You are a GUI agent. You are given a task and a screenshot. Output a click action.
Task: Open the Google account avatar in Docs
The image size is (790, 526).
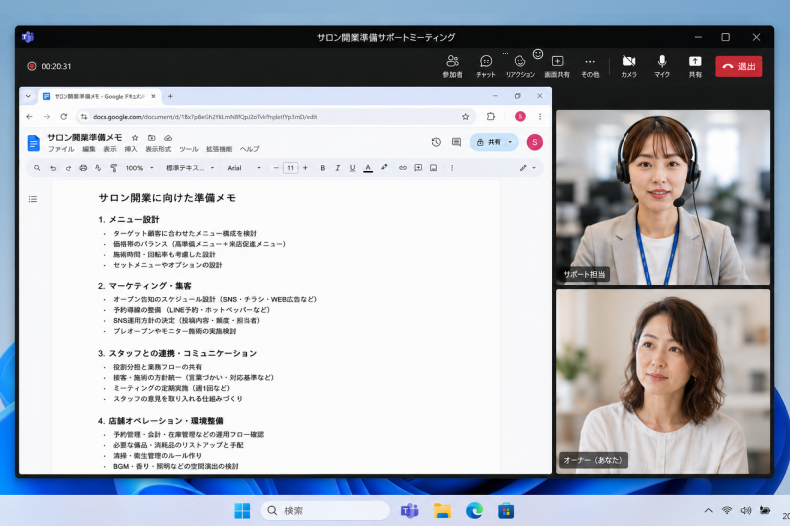coord(535,142)
